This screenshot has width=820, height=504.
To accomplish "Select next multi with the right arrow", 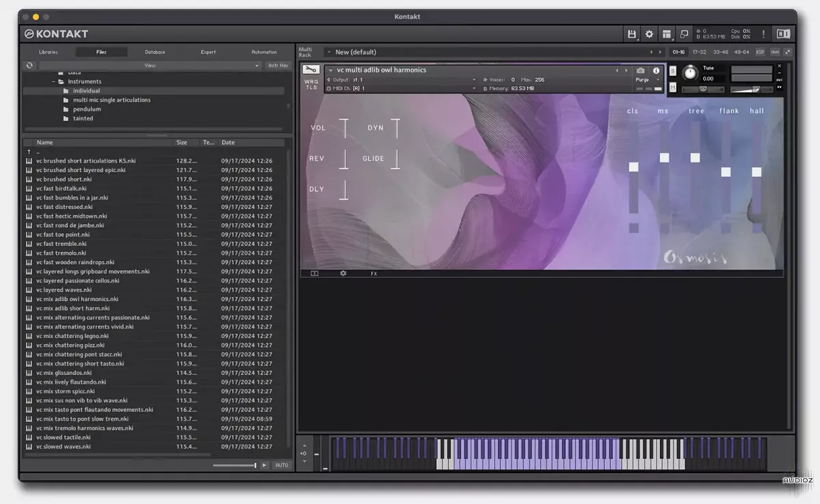I will coord(660,52).
